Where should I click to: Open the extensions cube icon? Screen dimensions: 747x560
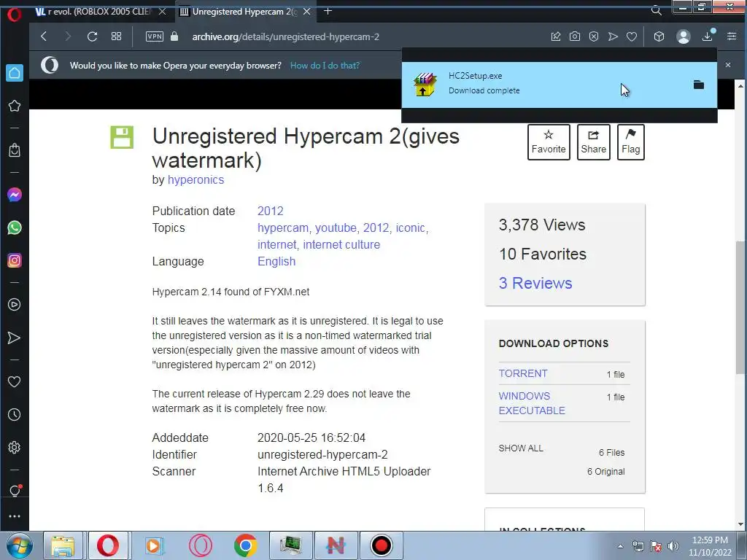[659, 36]
